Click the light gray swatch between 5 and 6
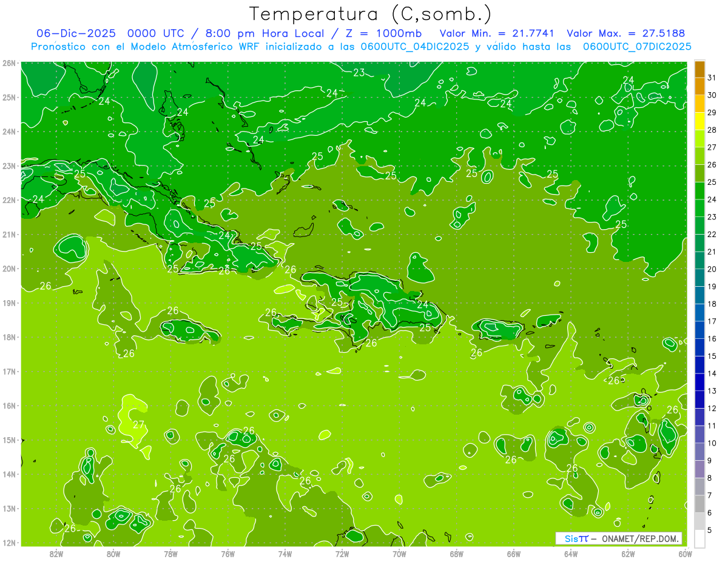 tap(699, 521)
